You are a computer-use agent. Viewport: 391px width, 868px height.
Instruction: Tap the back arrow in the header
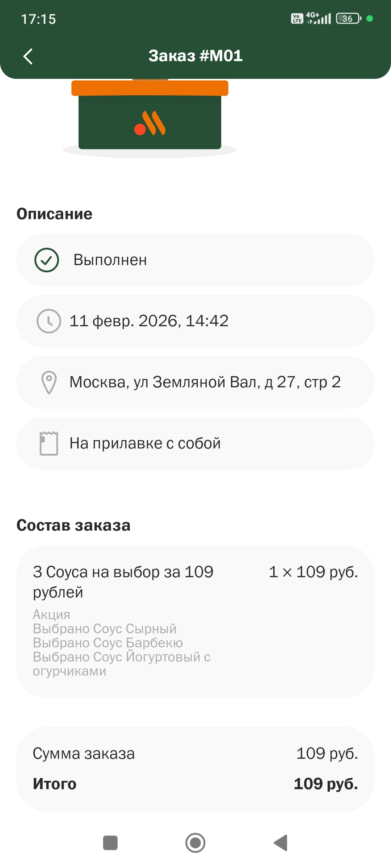click(x=28, y=56)
